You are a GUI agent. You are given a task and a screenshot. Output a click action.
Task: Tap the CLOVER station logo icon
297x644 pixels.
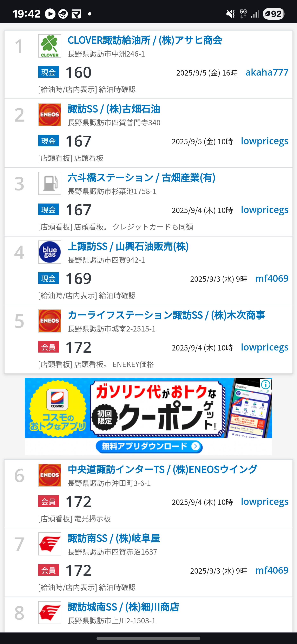click(x=49, y=46)
